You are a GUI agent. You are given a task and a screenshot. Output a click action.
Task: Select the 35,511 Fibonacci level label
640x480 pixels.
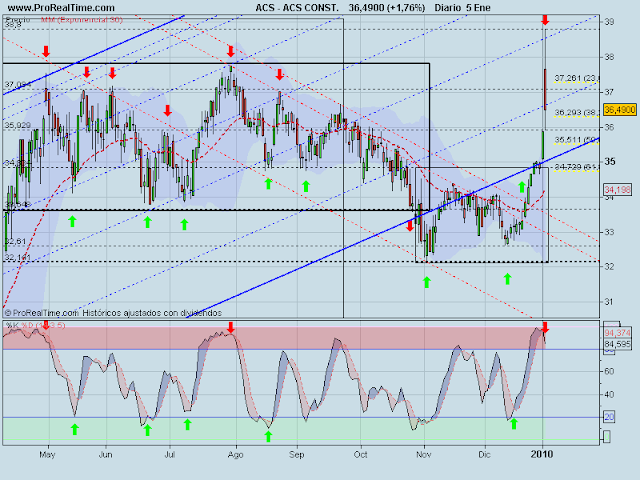pyautogui.click(x=576, y=140)
